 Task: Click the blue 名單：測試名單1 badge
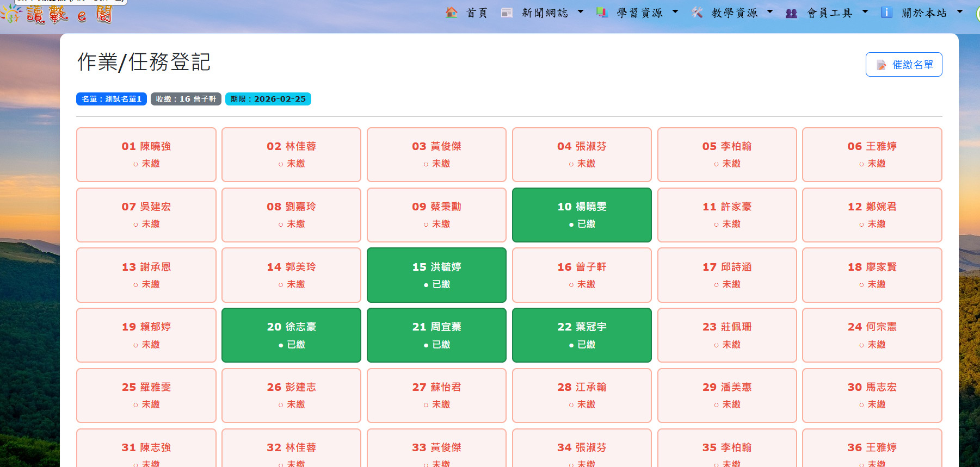click(x=112, y=99)
